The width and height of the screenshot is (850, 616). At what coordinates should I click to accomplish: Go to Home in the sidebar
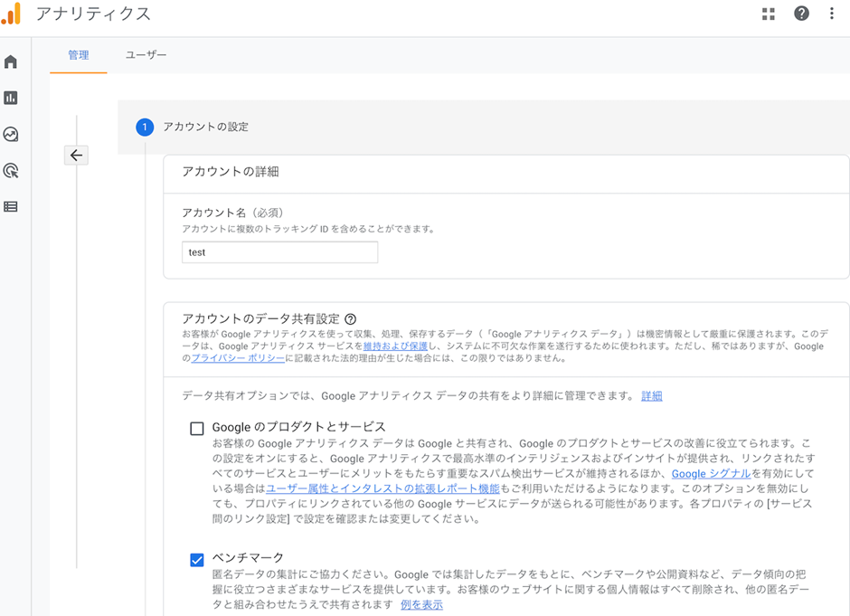pos(11,62)
